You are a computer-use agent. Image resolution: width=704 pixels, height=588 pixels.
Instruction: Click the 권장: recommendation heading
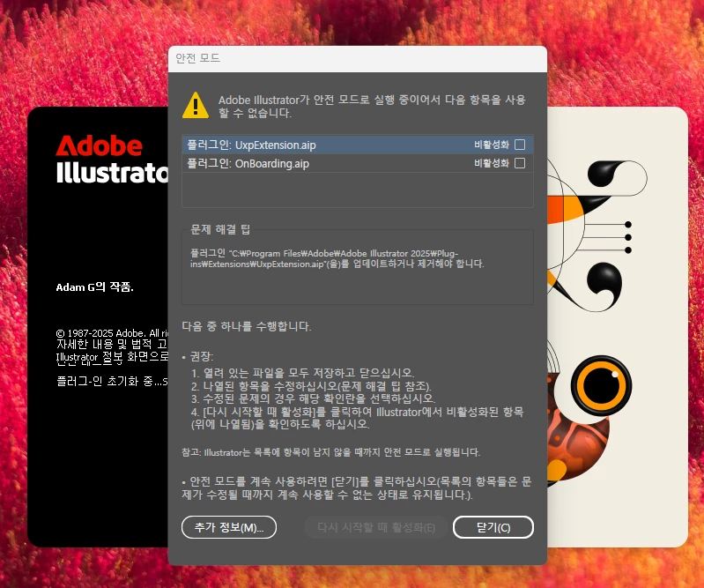(x=201, y=357)
